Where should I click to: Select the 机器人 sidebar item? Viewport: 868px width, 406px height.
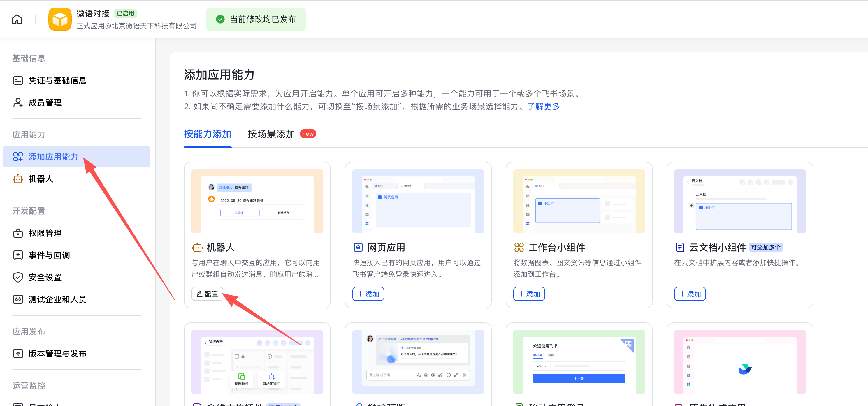[x=41, y=179]
